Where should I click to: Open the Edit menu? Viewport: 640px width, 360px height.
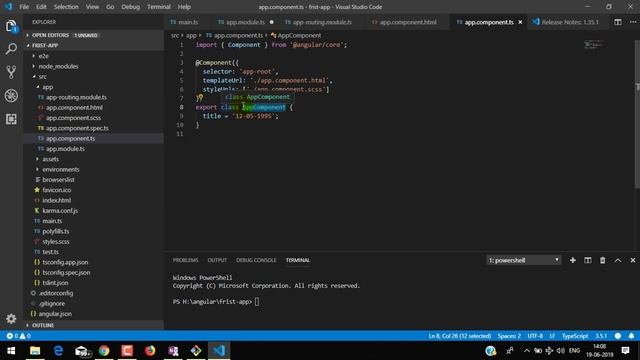[x=41, y=7]
